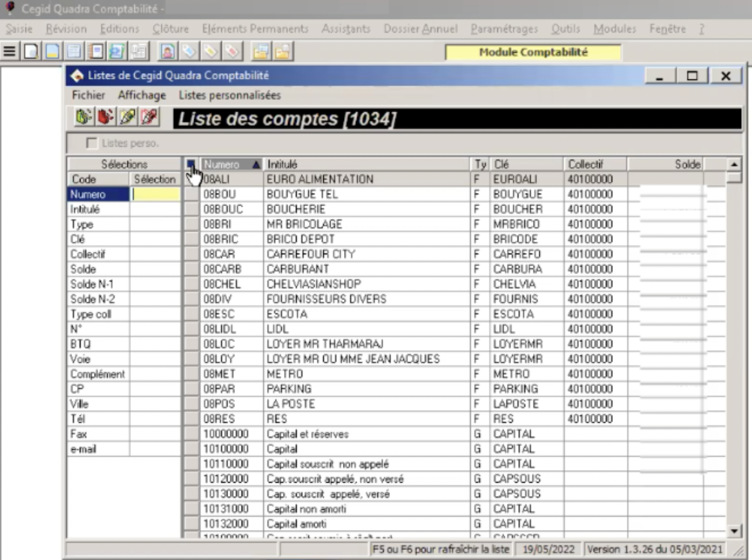
Task: Click the Sélection field beside Intitulé
Action: pos(155,209)
